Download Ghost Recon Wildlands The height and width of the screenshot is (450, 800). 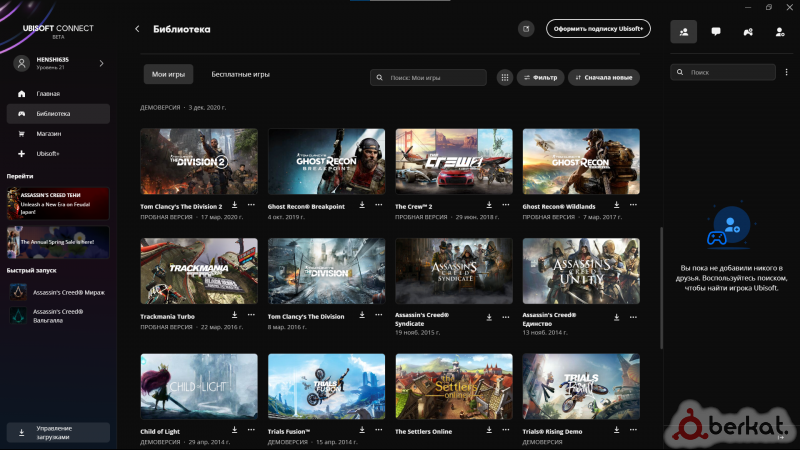(x=616, y=205)
